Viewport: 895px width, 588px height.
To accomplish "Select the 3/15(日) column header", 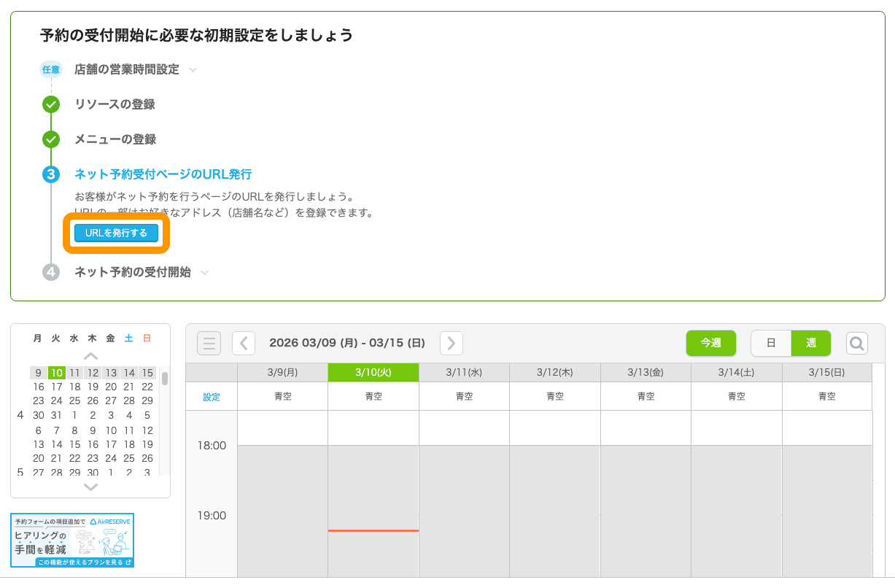I will click(x=827, y=372).
